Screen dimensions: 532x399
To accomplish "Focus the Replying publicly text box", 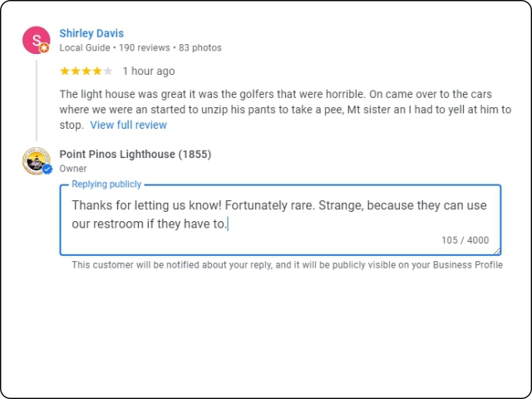I will point(280,219).
